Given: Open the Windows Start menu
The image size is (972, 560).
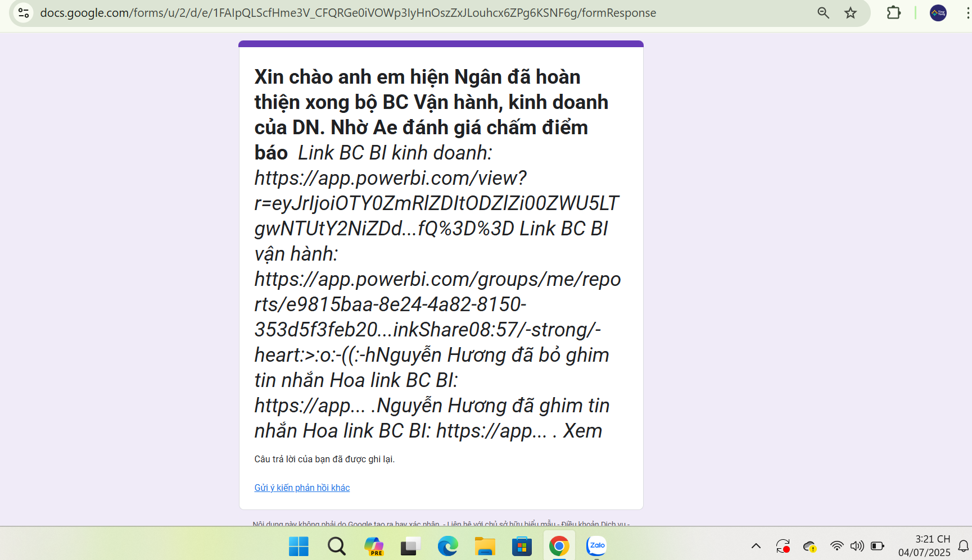Looking at the screenshot, I should click(299, 546).
